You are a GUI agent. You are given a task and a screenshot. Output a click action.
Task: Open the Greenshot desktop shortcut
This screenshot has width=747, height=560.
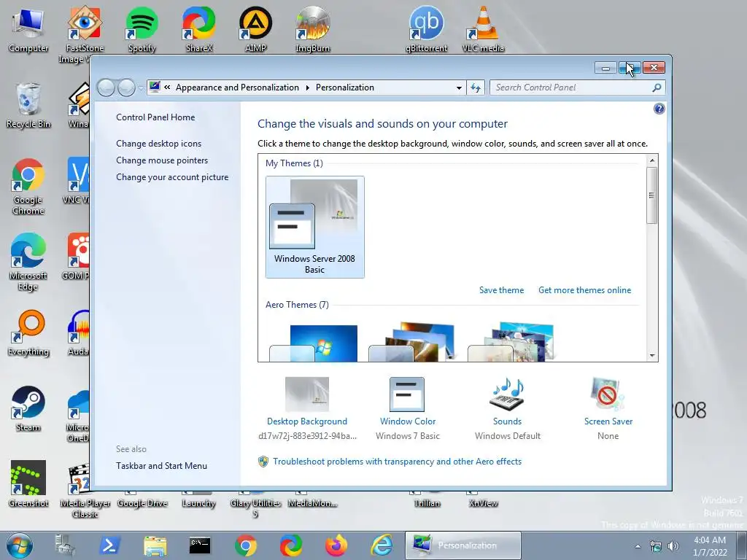[x=28, y=484]
